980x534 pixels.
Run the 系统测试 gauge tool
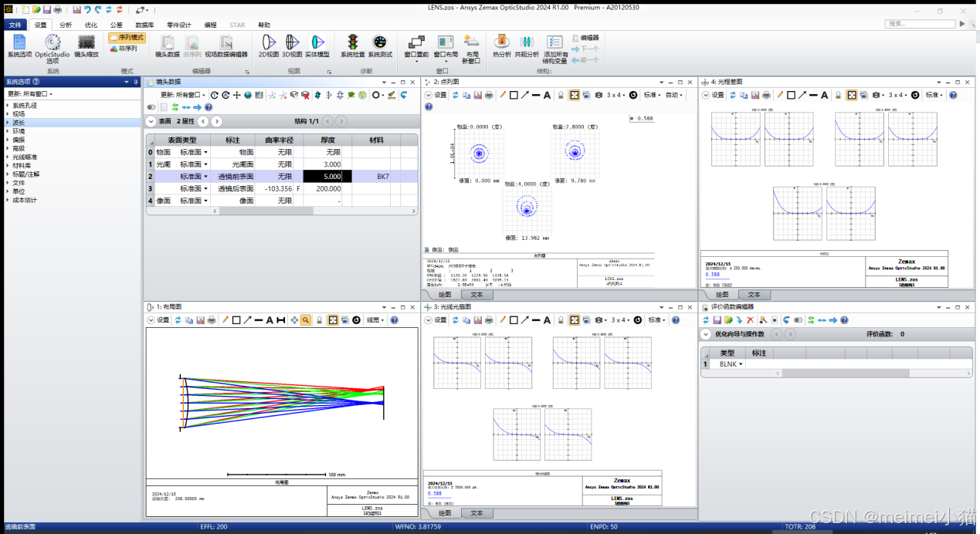coord(380,46)
